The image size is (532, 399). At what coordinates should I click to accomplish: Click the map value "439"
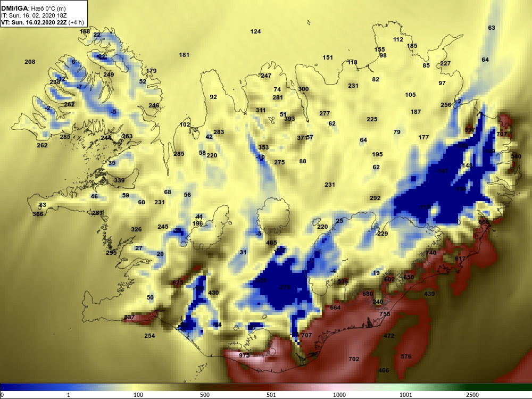(429, 294)
